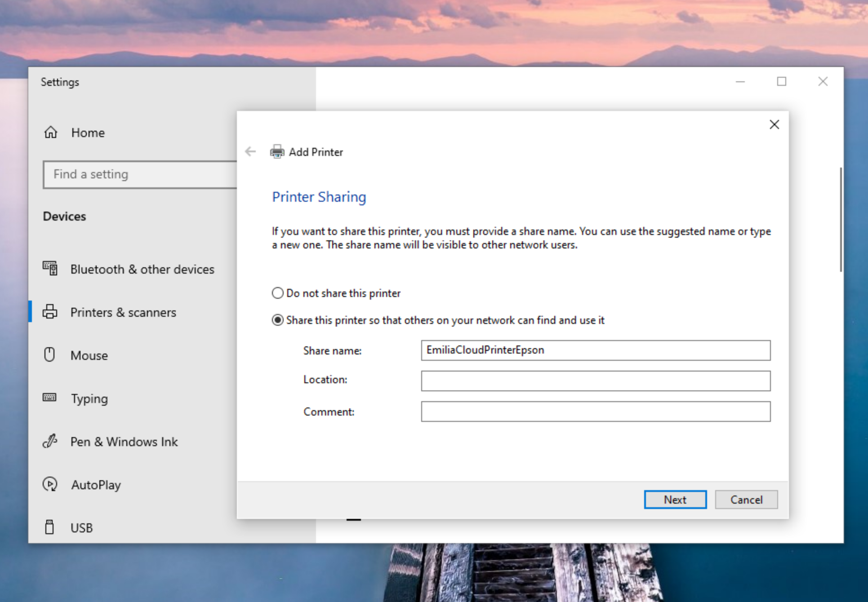
Task: Select "Share this printer" radio option
Action: pyautogui.click(x=278, y=320)
